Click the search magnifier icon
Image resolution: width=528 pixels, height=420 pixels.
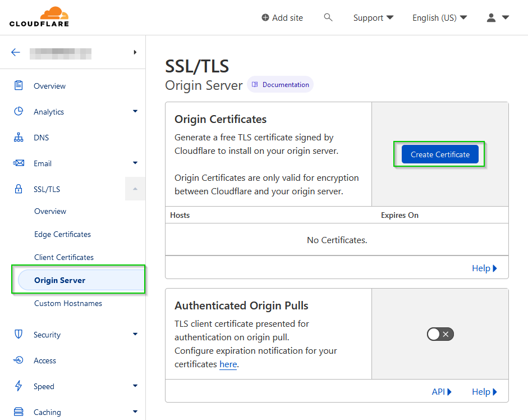click(328, 17)
